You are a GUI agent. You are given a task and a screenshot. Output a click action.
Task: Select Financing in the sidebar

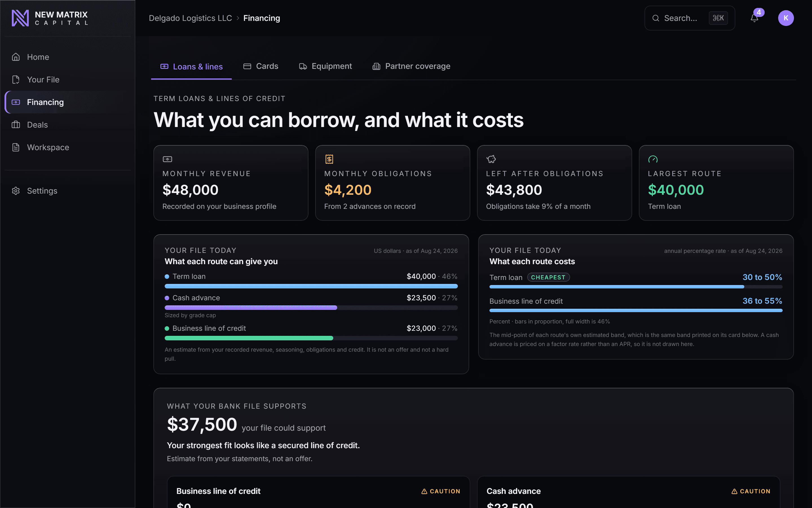coord(68,102)
